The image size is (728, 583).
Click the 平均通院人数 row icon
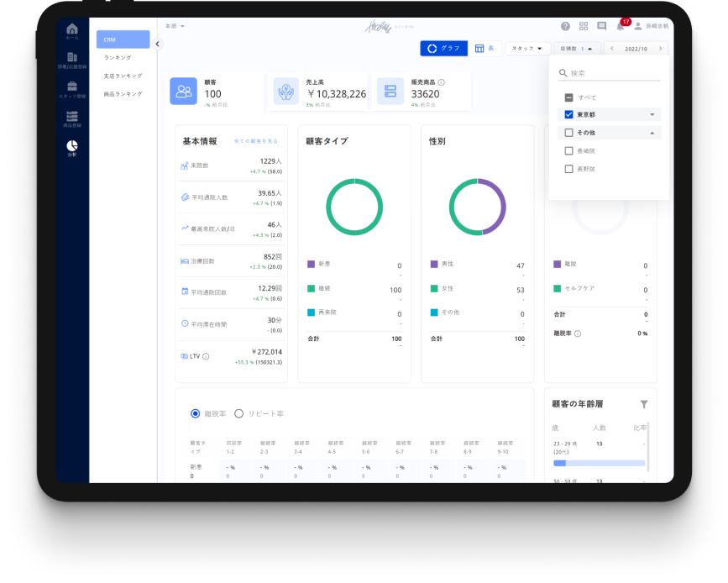(x=185, y=197)
